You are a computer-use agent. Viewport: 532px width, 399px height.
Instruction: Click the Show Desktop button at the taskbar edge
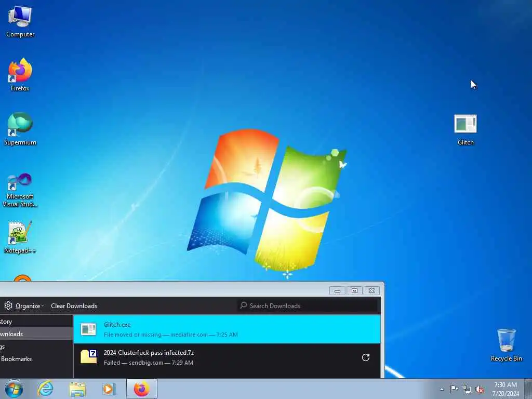[528, 389]
